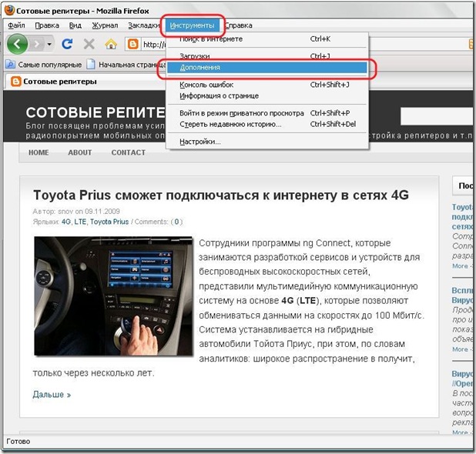476x454 pixels.
Task: Select Консоль ошибок menu entry
Action: (x=267, y=85)
